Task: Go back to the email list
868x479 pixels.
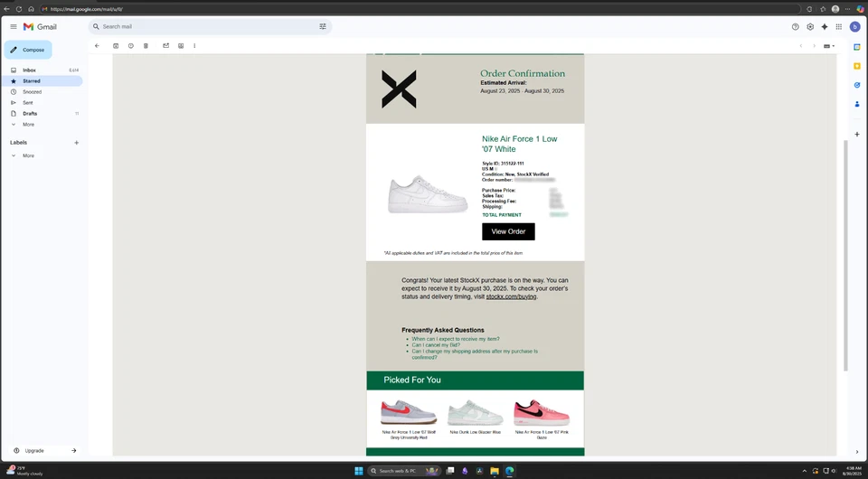Action: tap(97, 46)
